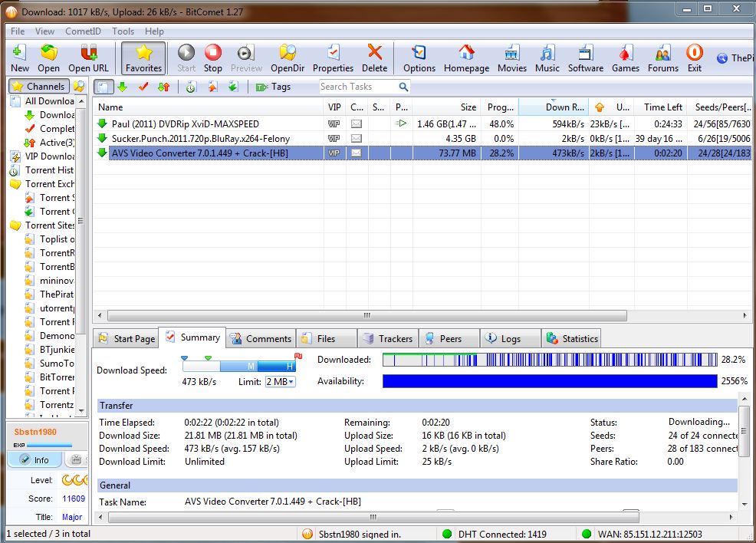Click the VIP icon on Sucker.Punch row
Screen dimensions: 756x543
334,138
